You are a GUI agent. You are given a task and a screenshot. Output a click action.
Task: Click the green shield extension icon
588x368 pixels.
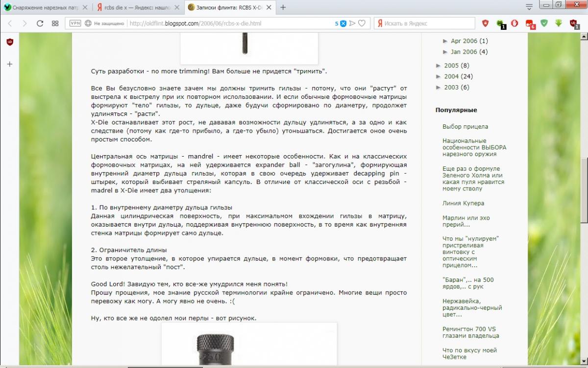(544, 23)
